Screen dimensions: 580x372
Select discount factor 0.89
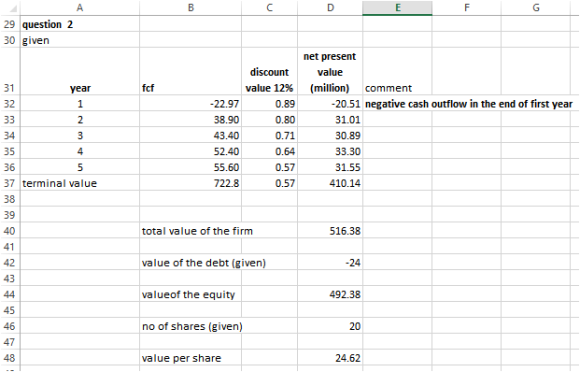270,104
